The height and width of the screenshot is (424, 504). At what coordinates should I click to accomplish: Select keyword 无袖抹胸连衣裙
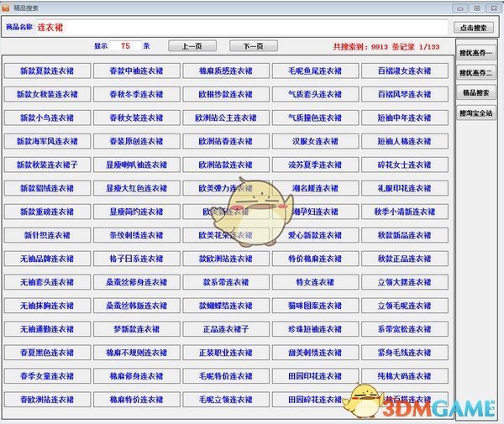tap(47, 305)
